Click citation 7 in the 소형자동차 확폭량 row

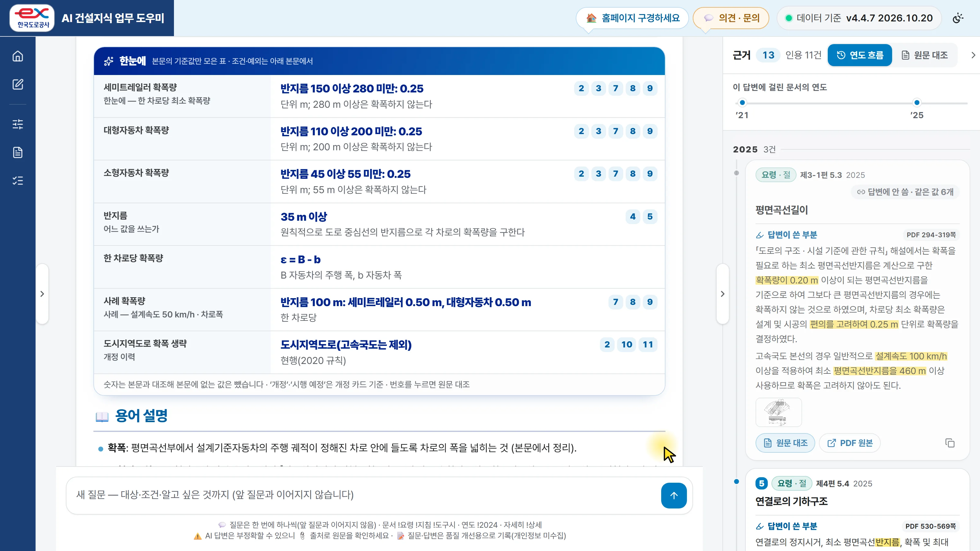tap(616, 174)
